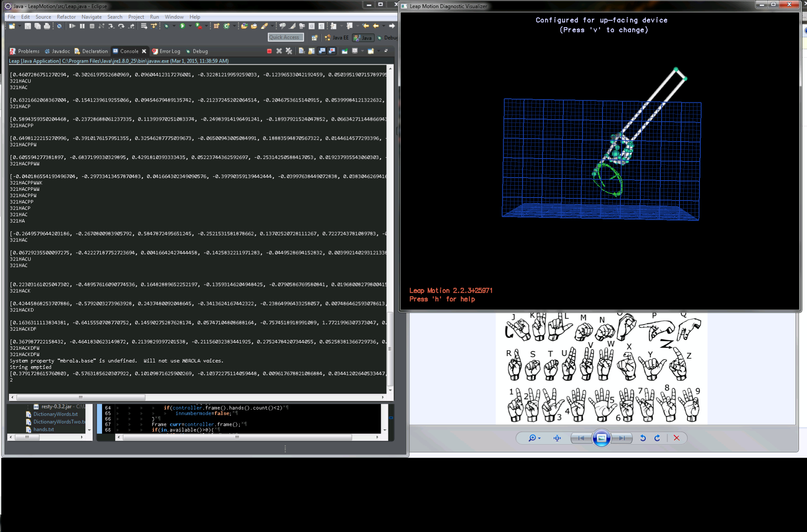This screenshot has height=532, width=807.
Task: Toggle Skip All Breakpoints in toolbar
Action: [59, 26]
